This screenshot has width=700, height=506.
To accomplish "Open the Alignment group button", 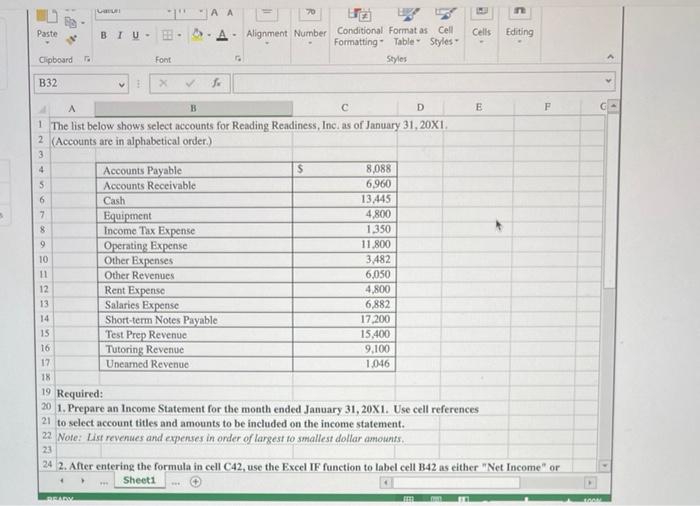I will [267, 28].
